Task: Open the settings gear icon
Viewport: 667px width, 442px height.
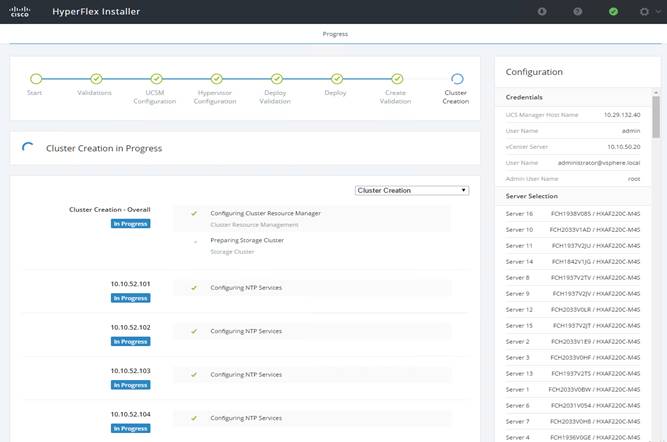Action: pos(644,11)
